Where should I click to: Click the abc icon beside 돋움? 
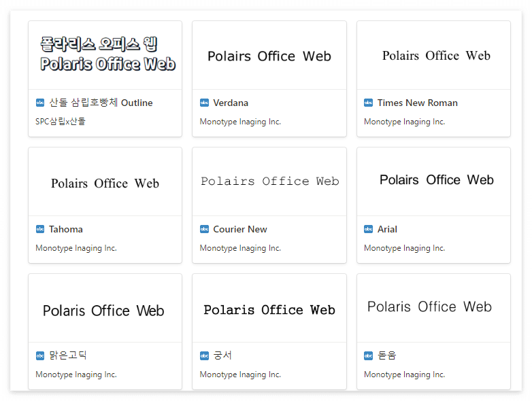(369, 355)
